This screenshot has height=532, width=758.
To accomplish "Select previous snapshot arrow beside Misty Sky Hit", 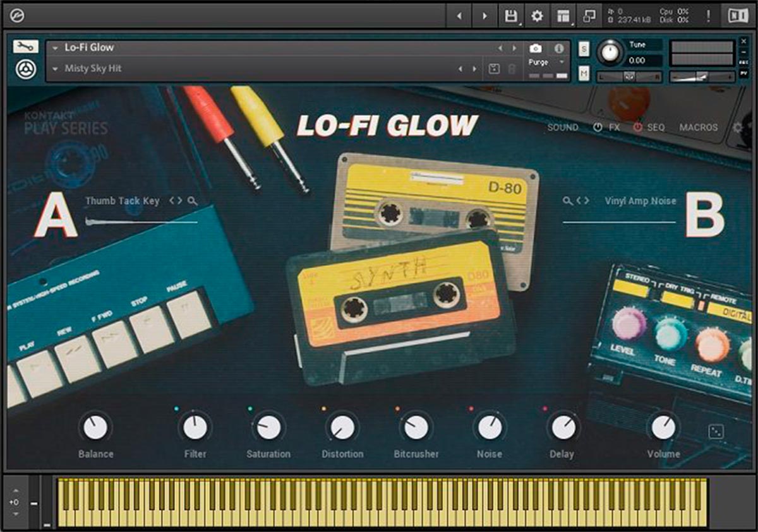I will [460, 69].
